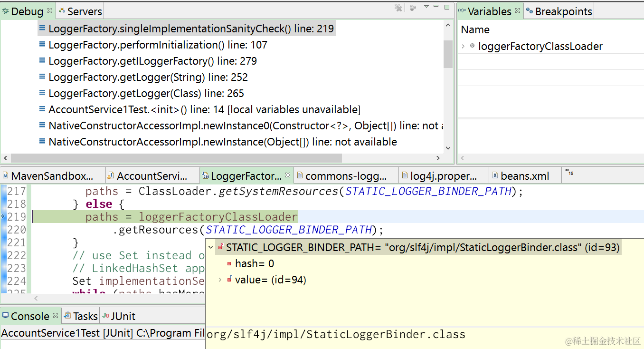Select the STATIC_LOGGER_BINDER_PATH row in popup
This screenshot has height=349, width=644.
[x=418, y=247]
